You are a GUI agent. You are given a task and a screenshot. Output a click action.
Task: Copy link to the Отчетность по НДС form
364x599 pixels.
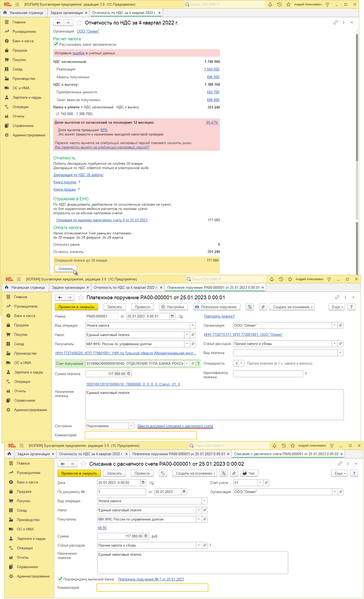click(336, 23)
